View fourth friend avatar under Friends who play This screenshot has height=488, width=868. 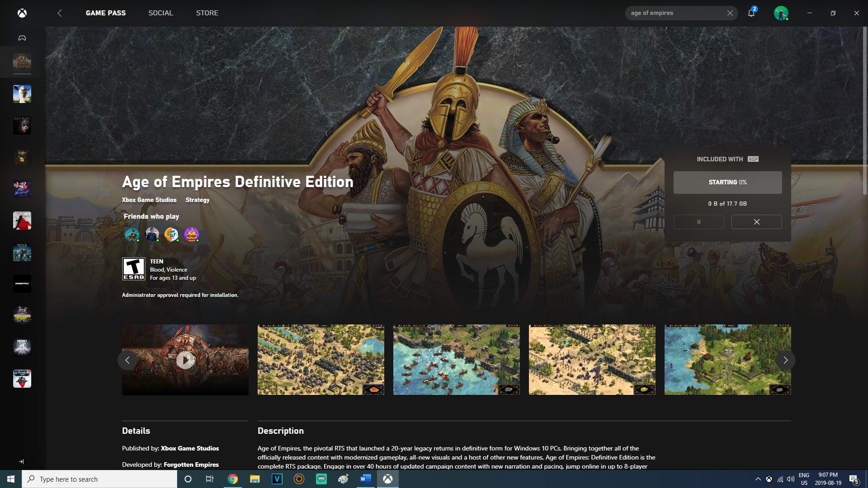(191, 234)
